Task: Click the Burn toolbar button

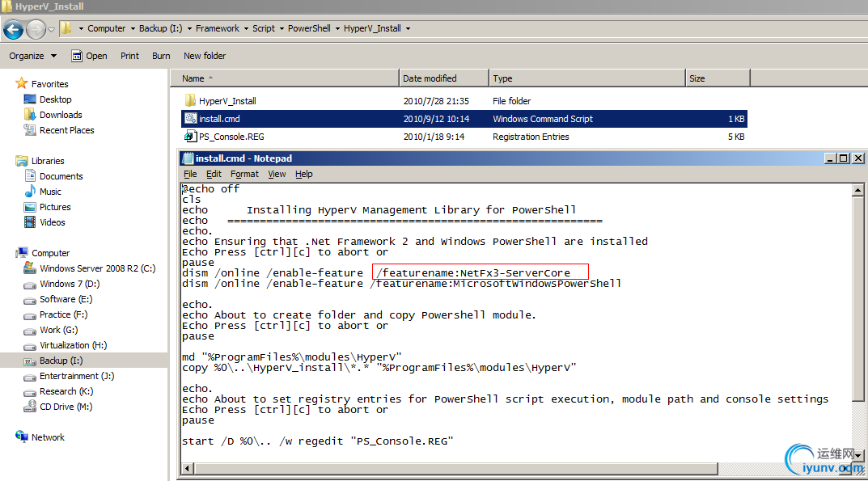Action: click(161, 56)
